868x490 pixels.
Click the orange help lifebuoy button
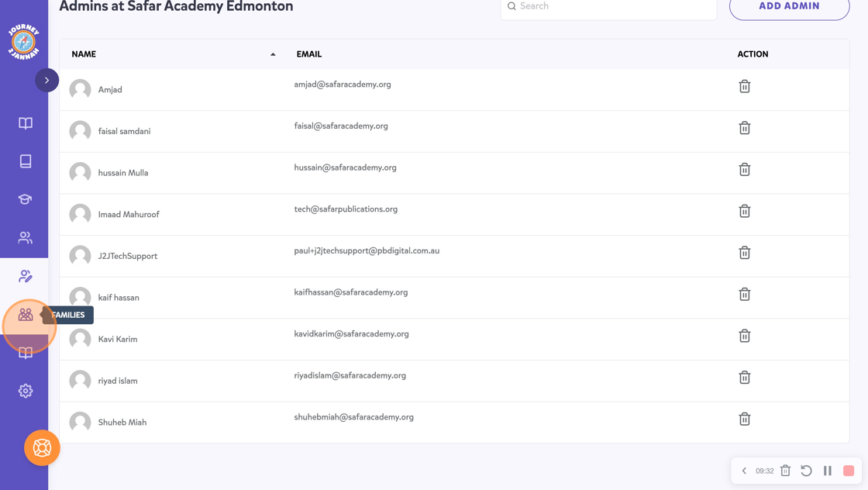coord(42,447)
